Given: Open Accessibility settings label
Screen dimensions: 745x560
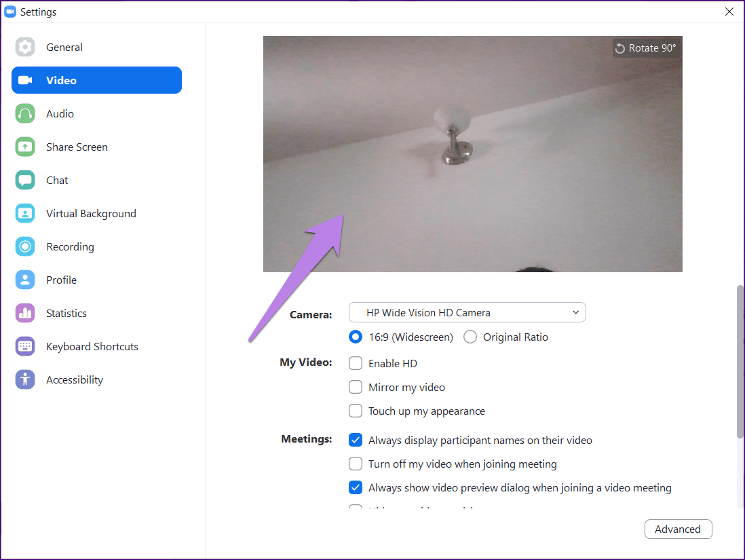Looking at the screenshot, I should [75, 380].
